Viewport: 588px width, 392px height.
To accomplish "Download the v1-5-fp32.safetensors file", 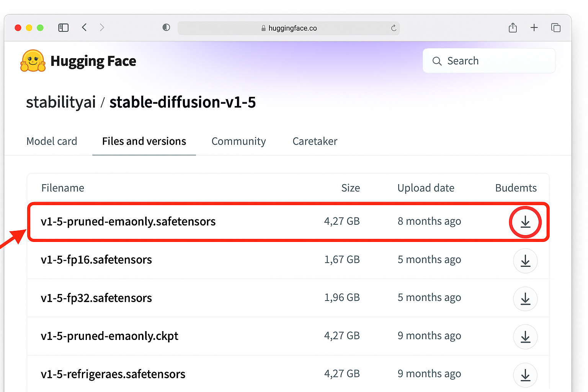I will 525,299.
